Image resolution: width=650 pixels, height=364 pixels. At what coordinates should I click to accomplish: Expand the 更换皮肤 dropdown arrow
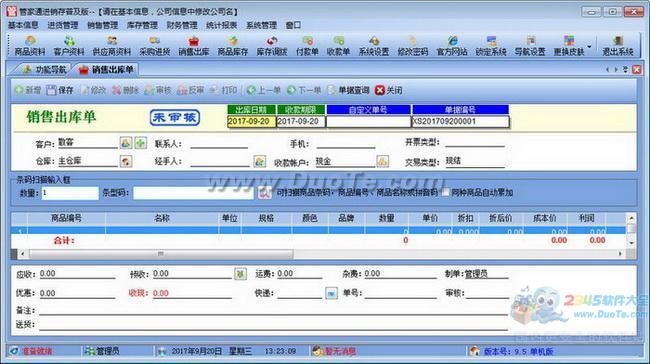[589, 46]
